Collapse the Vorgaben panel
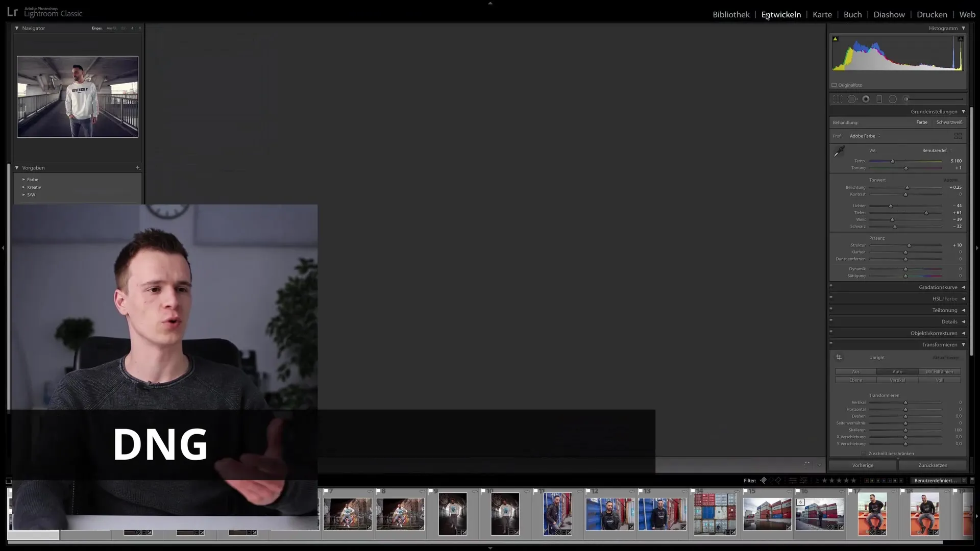980x551 pixels. (x=17, y=168)
